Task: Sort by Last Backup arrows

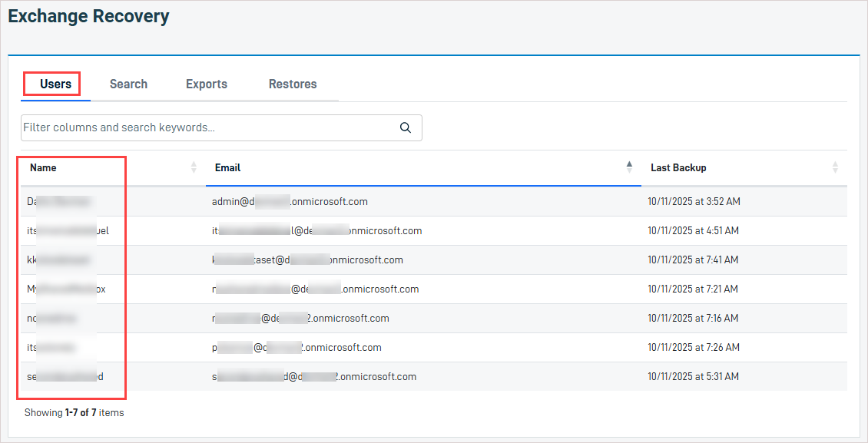Action: (x=835, y=167)
